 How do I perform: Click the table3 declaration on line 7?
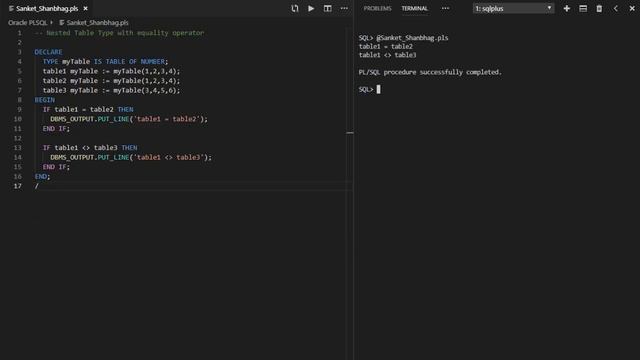111,90
